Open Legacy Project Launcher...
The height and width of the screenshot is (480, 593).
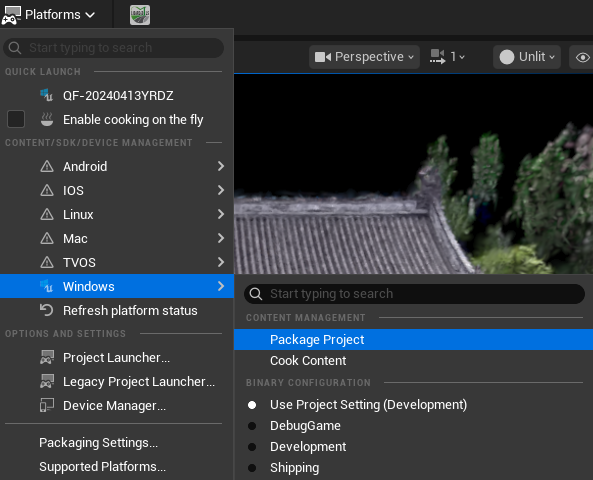[x=117, y=382]
